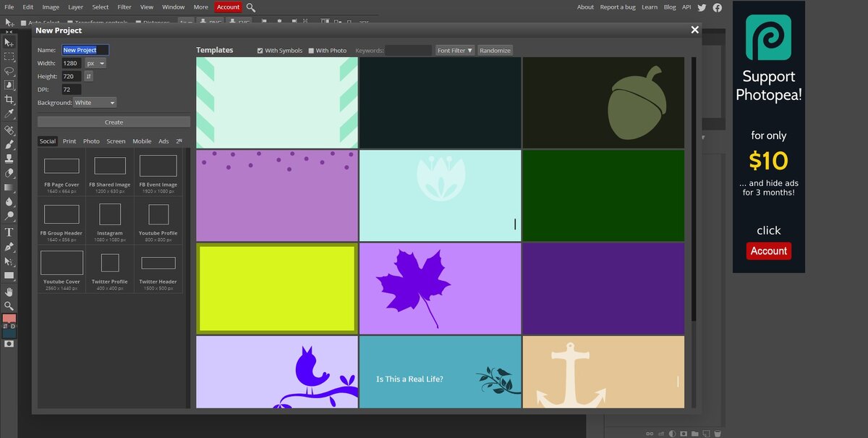Click the red Account button in menu bar

point(228,7)
